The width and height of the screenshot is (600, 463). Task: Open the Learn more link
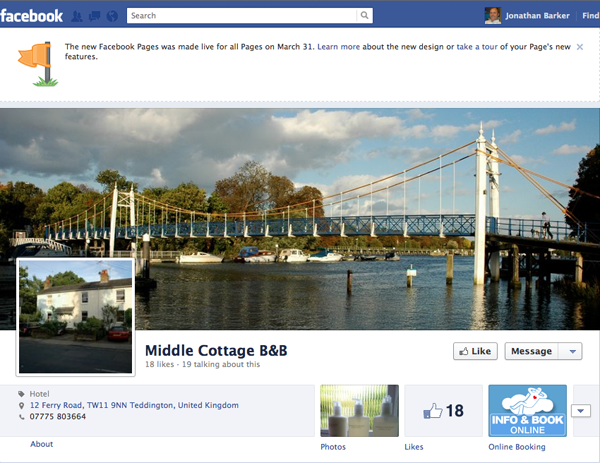pyautogui.click(x=339, y=47)
